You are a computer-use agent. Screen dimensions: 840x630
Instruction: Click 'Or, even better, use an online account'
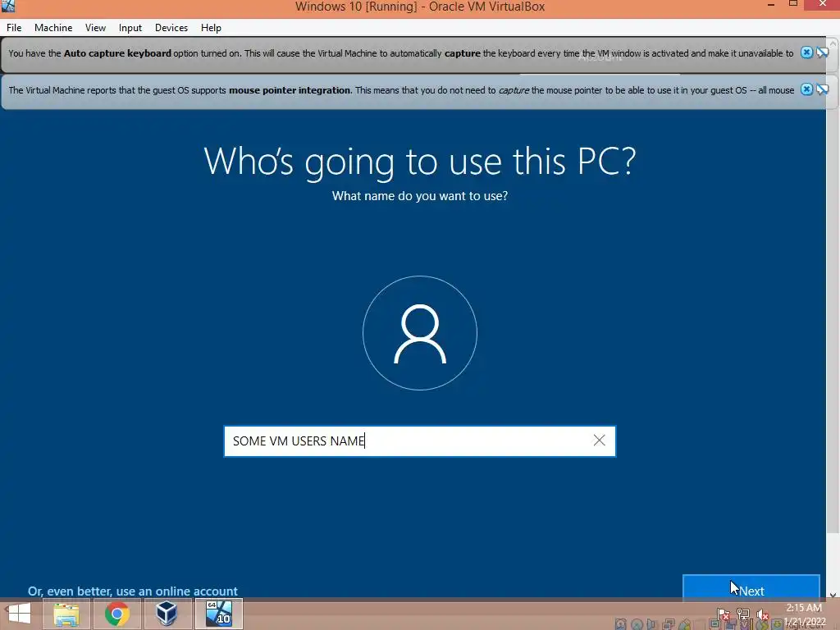(x=133, y=591)
